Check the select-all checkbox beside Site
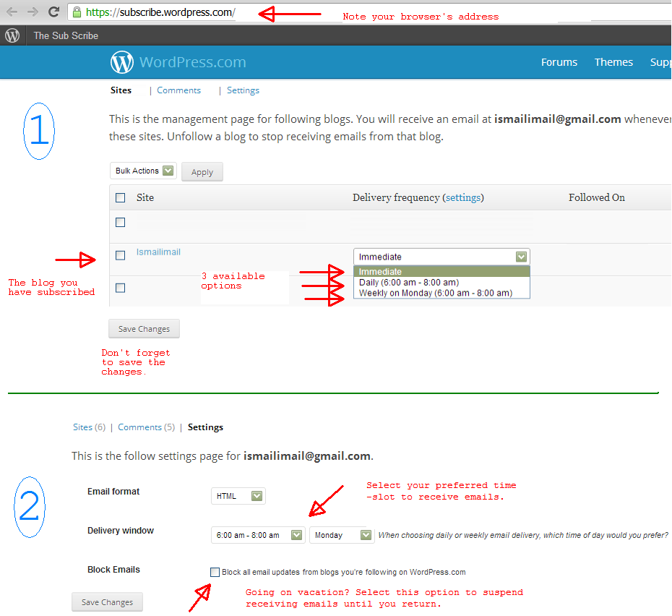This screenshot has width=672, height=616. click(121, 197)
